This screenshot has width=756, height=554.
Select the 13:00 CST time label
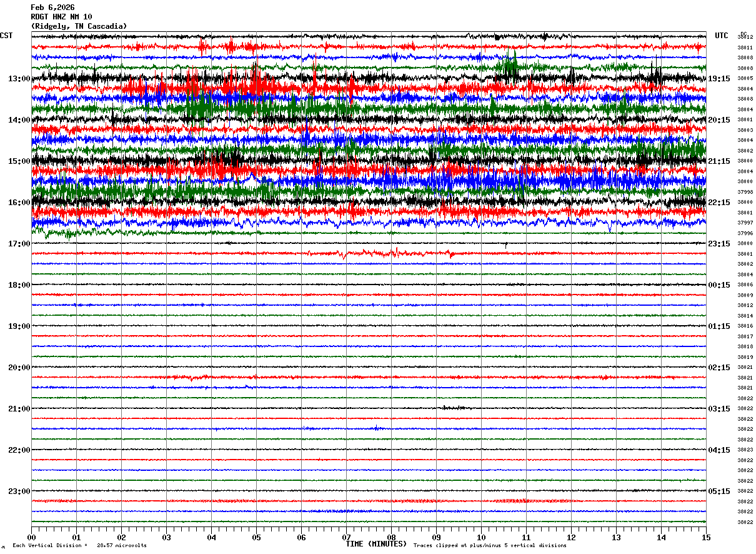[19, 79]
